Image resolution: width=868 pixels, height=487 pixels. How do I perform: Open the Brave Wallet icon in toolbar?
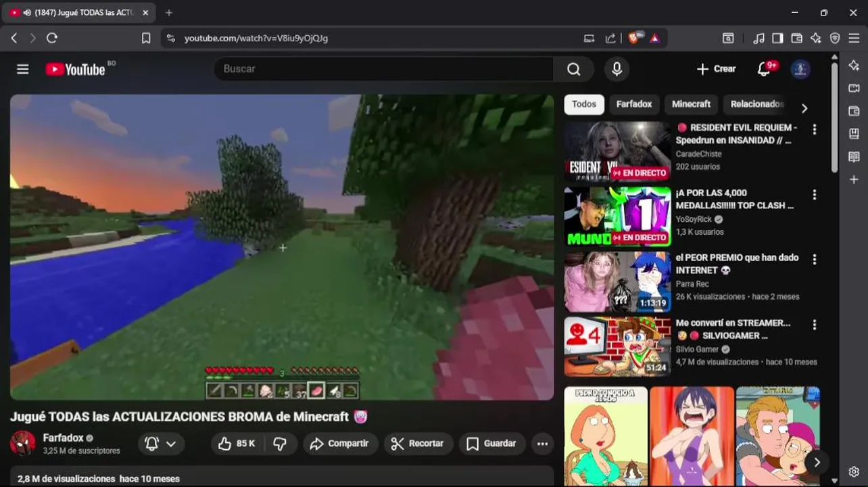[797, 39]
